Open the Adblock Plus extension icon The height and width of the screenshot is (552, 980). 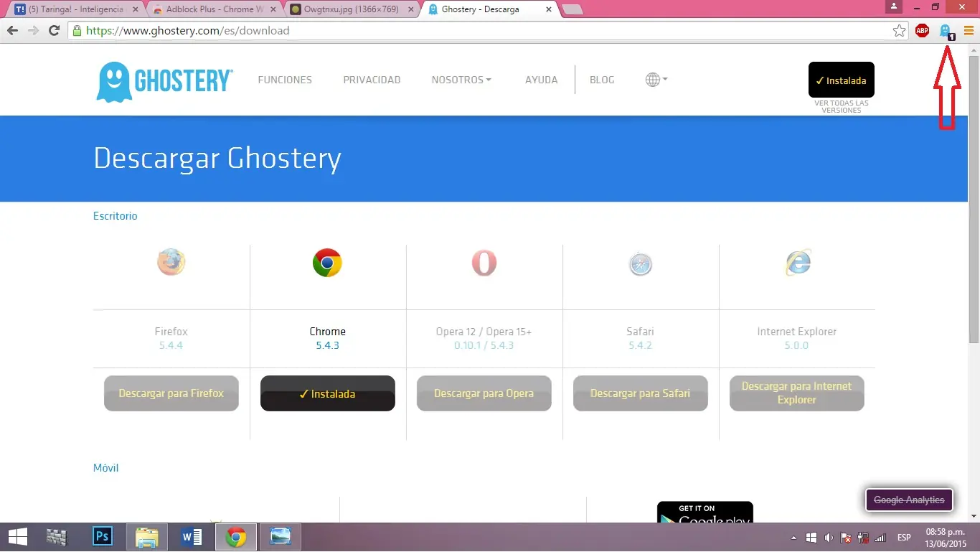pos(922,31)
